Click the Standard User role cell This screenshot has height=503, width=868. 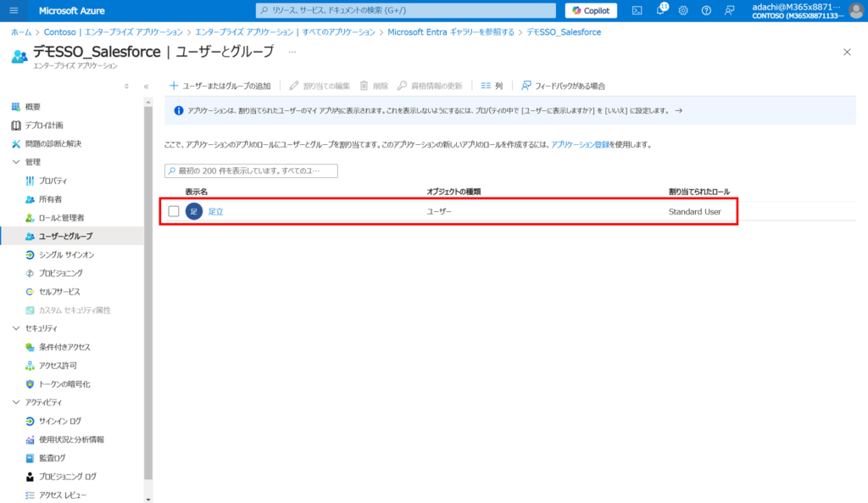(x=695, y=211)
